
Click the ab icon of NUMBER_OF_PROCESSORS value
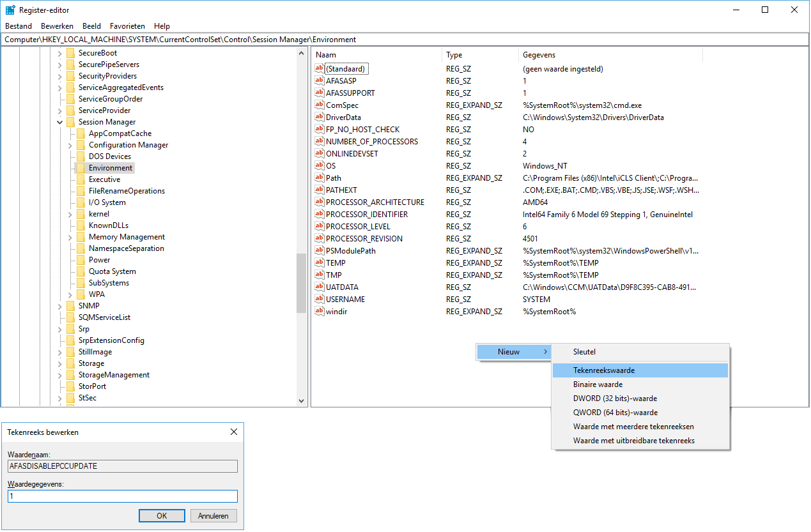[x=320, y=141]
